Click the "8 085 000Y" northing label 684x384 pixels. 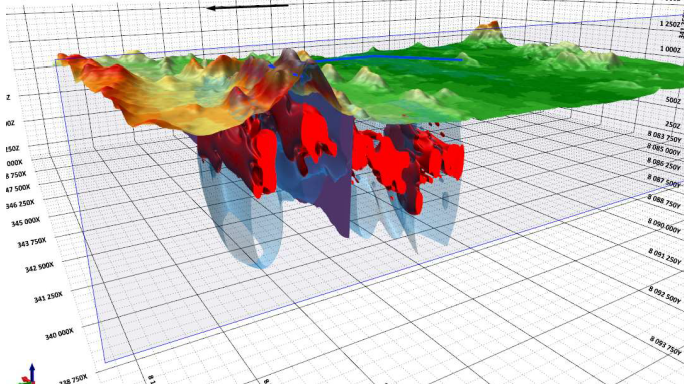click(663, 149)
